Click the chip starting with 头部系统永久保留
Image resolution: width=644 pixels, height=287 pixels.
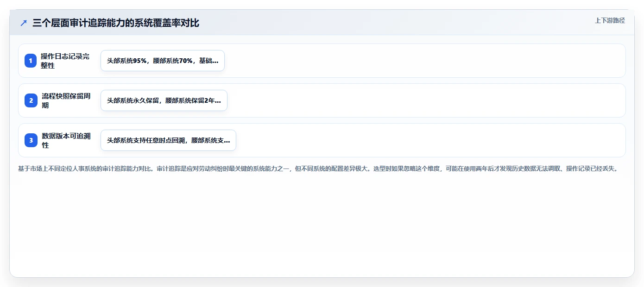point(164,100)
